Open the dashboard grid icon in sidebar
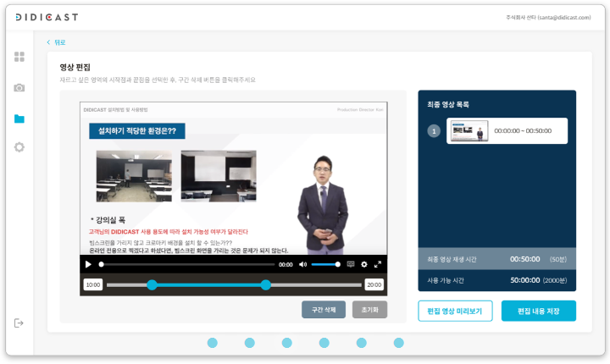This screenshot has width=610, height=364. (x=19, y=57)
